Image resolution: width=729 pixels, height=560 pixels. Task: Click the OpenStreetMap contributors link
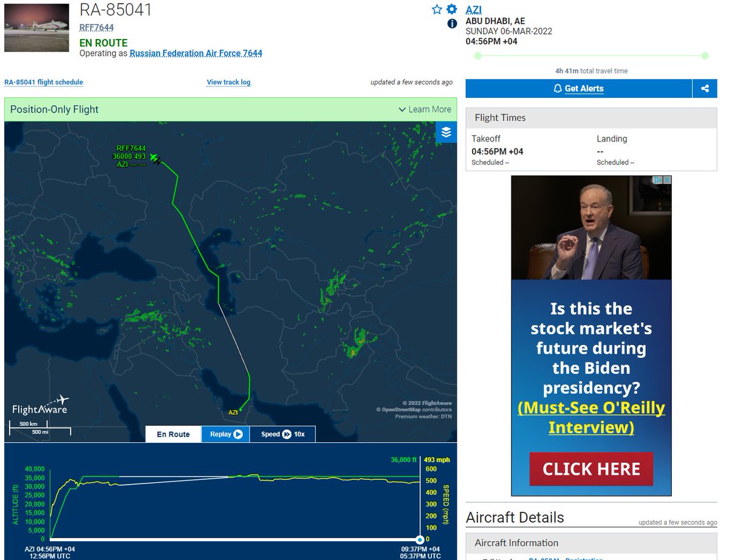pos(413,409)
